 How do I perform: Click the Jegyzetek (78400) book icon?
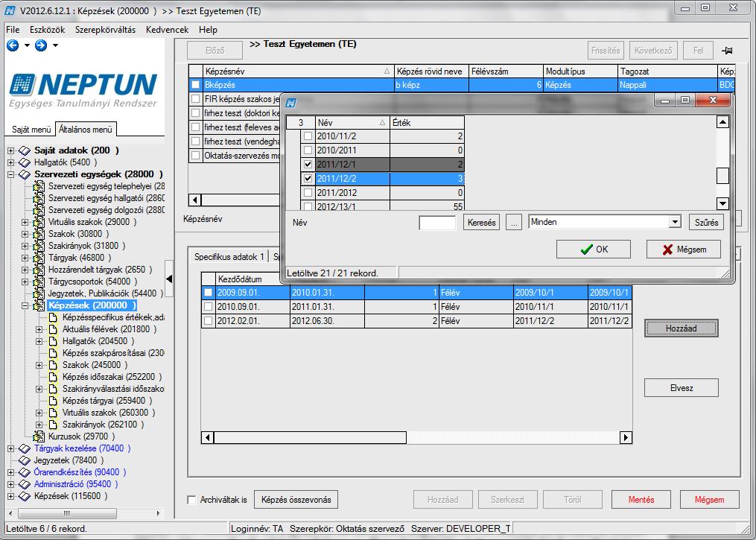25,460
